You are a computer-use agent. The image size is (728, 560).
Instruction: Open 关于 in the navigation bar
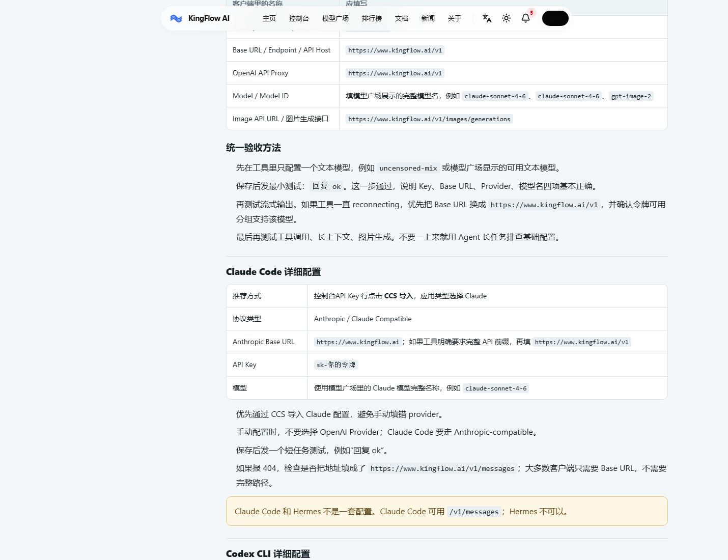455,18
